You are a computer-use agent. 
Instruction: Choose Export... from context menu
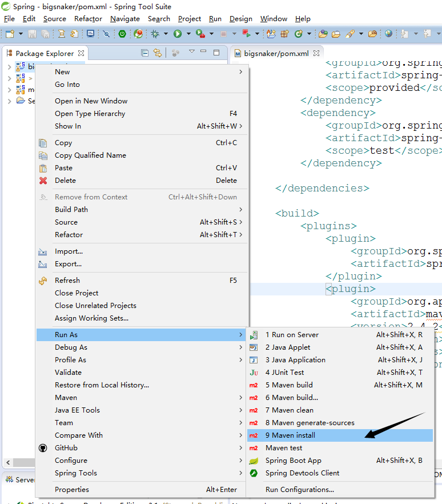(142, 264)
